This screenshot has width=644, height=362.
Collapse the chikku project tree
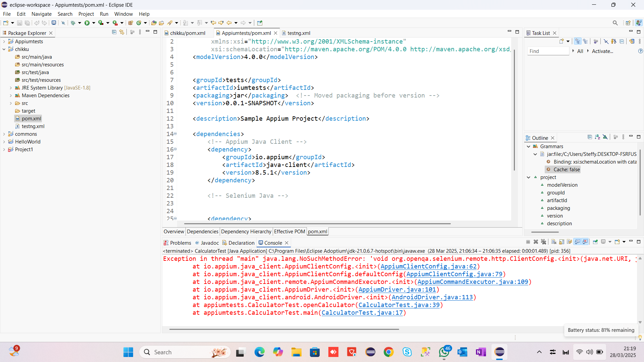coord(4,49)
